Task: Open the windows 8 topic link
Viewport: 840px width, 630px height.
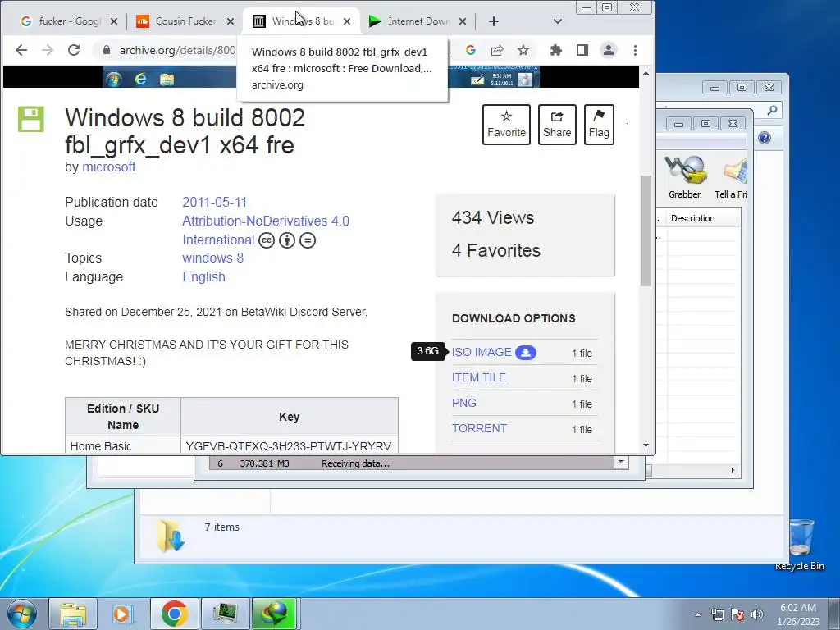Action: coord(212,258)
